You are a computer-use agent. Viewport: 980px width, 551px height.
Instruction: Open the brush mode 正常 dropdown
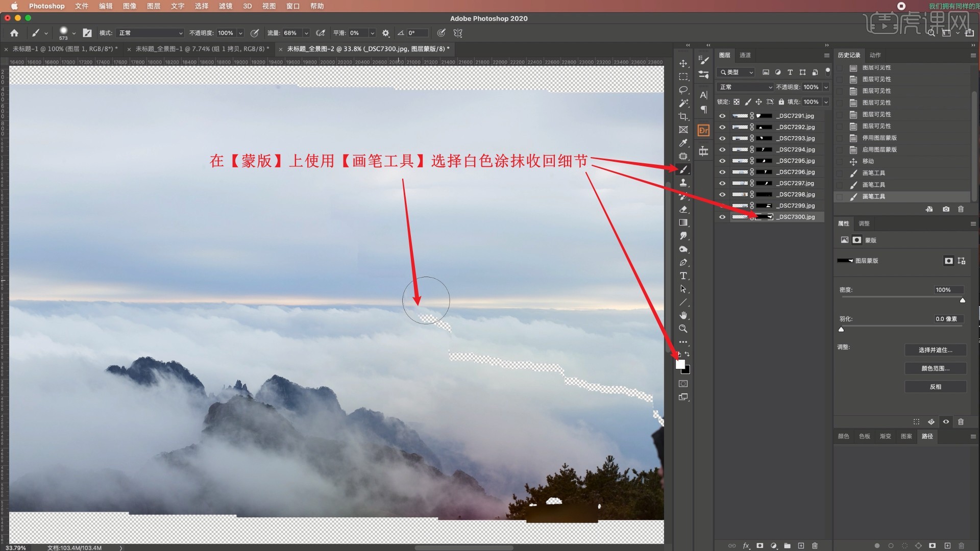(x=150, y=33)
